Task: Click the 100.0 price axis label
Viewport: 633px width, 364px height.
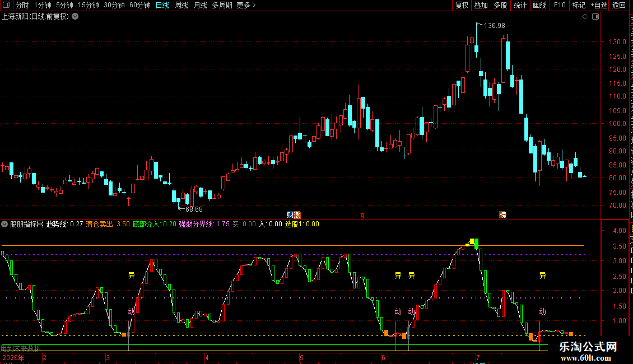Action: tap(617, 124)
